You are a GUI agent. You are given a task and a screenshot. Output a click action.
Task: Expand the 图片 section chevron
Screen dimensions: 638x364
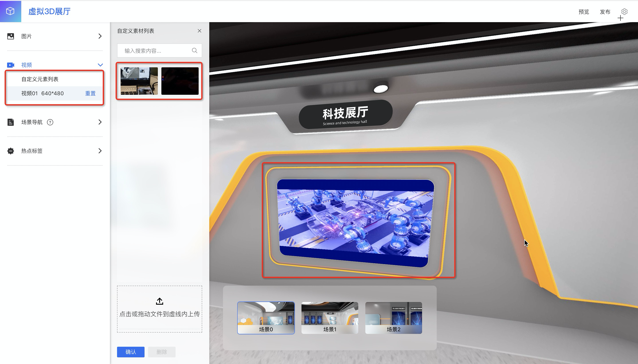(100, 36)
